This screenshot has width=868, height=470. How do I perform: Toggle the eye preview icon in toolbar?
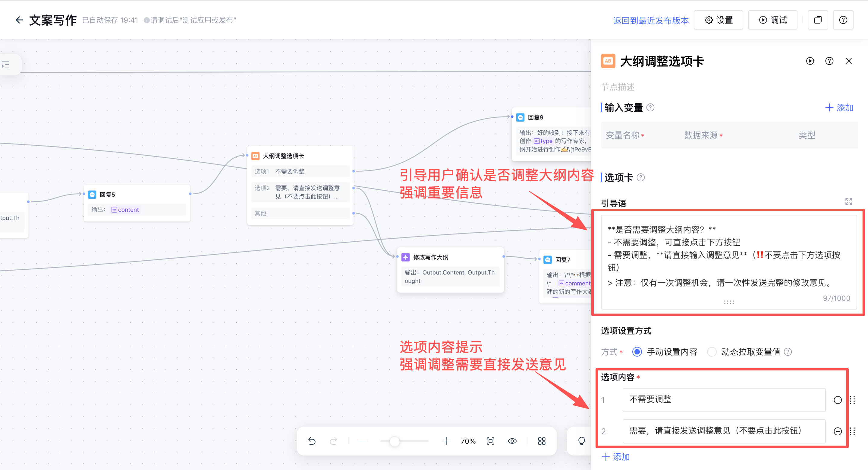[x=512, y=441]
